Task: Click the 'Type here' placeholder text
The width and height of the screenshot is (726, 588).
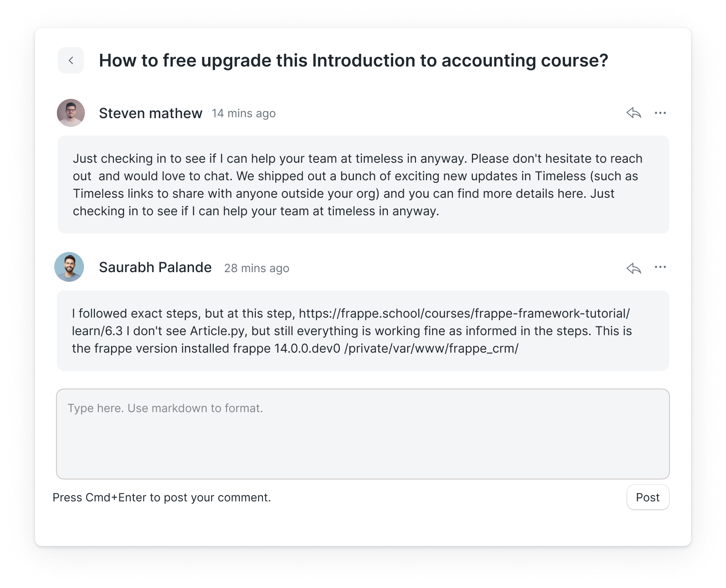Action: [x=165, y=408]
